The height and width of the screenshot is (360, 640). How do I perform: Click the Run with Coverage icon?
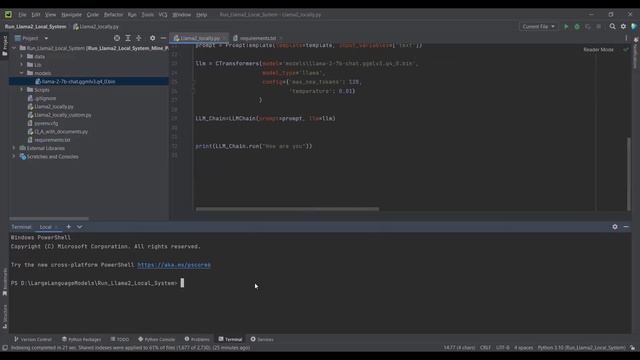click(588, 27)
